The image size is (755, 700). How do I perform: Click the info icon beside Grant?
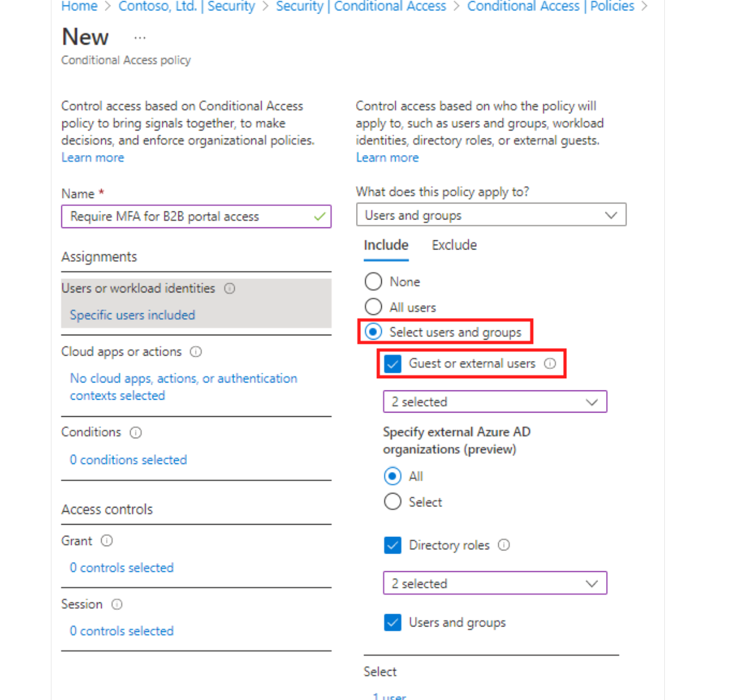107,541
